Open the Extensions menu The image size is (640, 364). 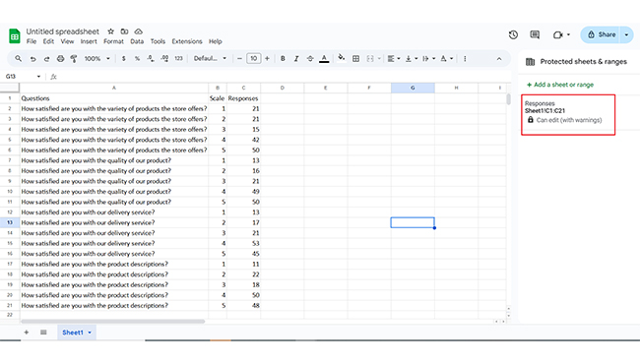pyautogui.click(x=187, y=41)
